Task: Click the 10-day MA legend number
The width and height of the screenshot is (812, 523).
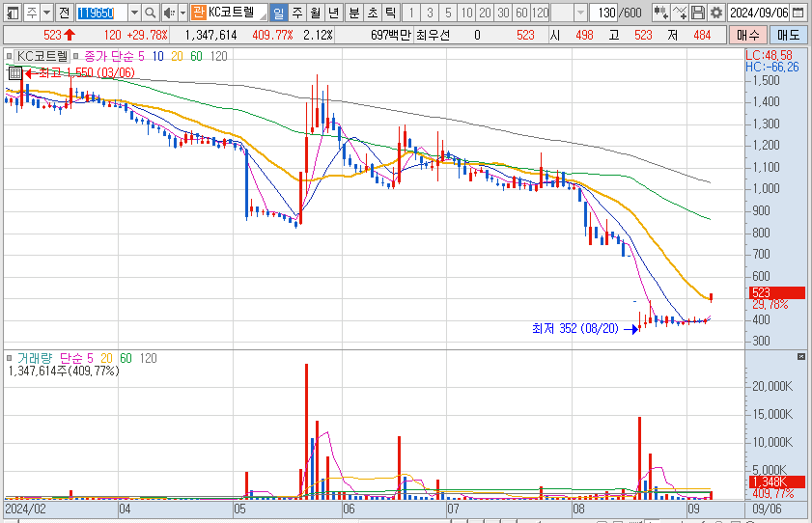Action: 158,56
